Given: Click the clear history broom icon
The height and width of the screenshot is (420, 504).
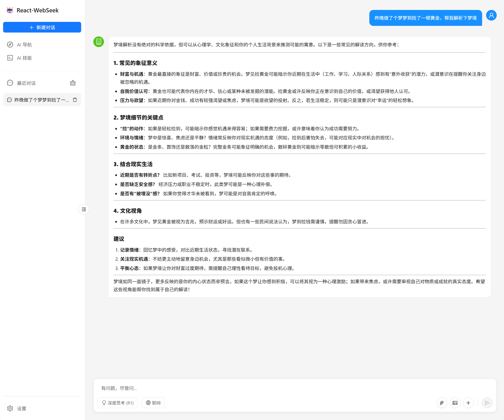Looking at the screenshot, I should (73, 83).
